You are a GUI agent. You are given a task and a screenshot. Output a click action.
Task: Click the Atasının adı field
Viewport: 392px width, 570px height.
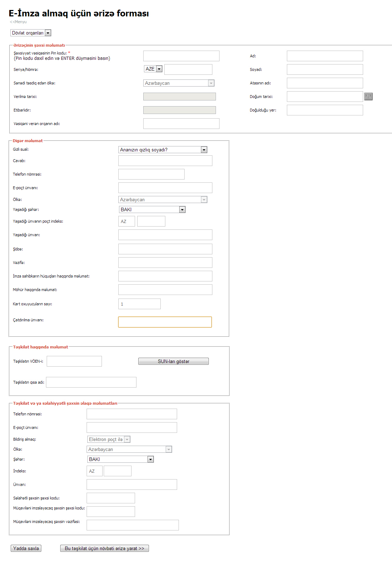[x=325, y=83]
